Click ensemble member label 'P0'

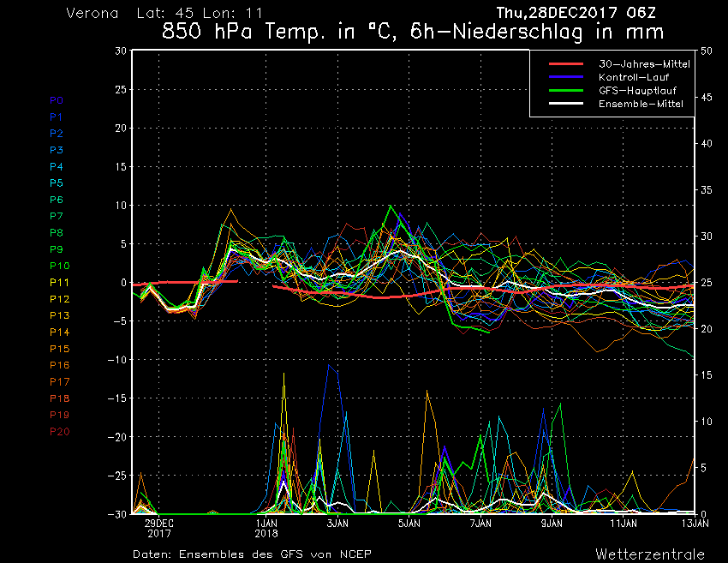pos(57,100)
